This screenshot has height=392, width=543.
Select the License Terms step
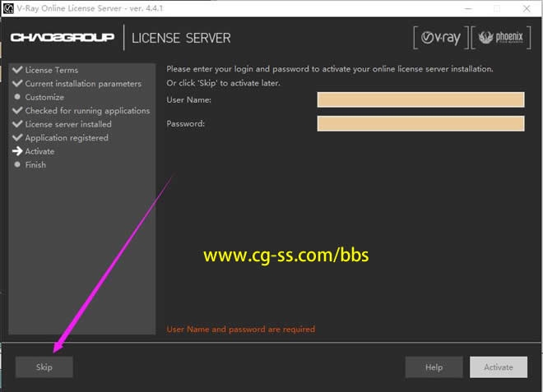[52, 70]
